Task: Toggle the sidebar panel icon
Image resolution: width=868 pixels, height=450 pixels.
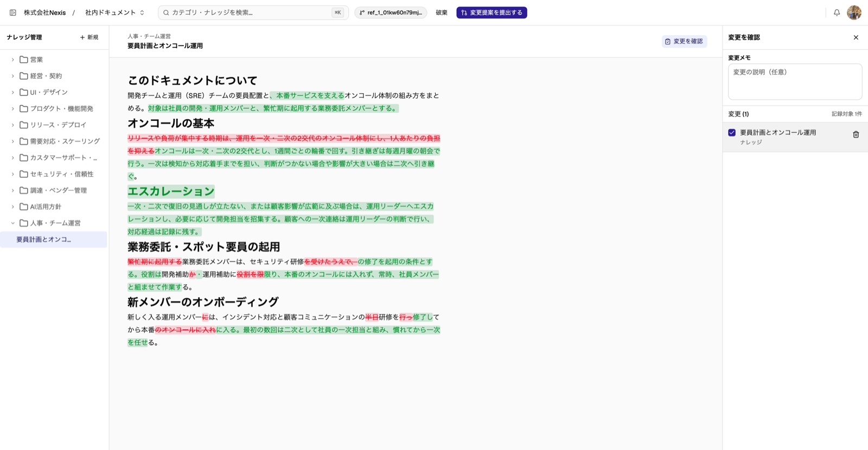Action: click(x=13, y=12)
